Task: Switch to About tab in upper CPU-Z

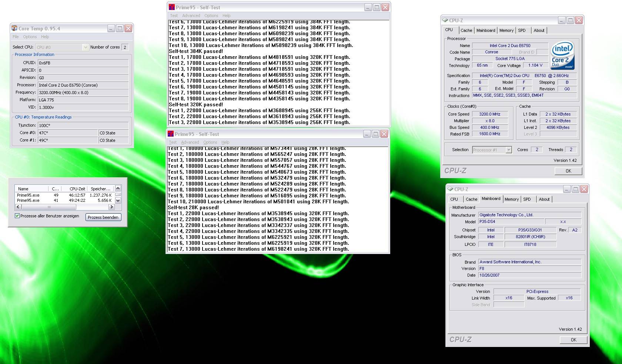Action: click(539, 30)
